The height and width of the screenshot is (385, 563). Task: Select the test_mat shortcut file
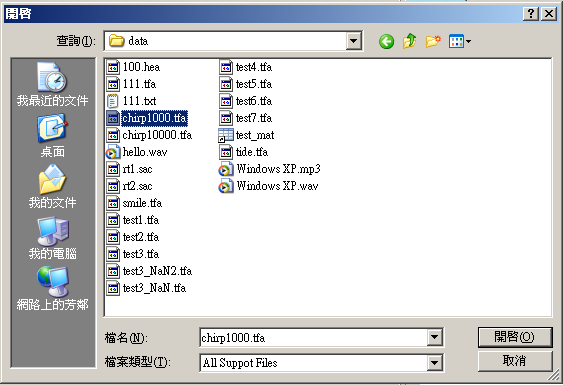point(246,135)
